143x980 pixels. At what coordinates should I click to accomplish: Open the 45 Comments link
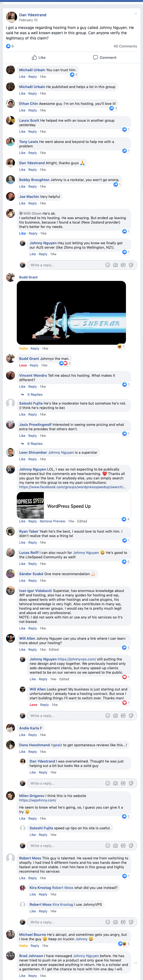(x=125, y=46)
